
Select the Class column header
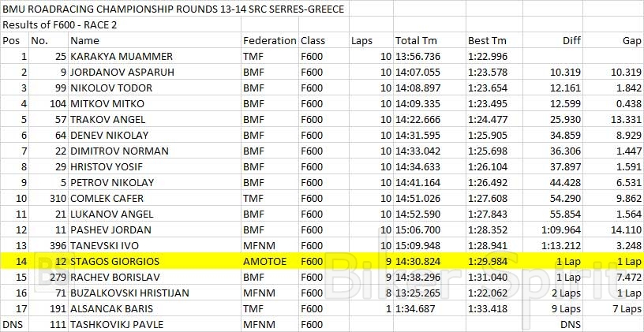313,40
